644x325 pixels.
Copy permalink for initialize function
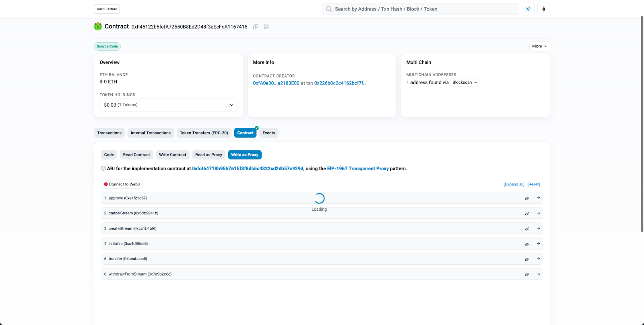click(x=527, y=244)
